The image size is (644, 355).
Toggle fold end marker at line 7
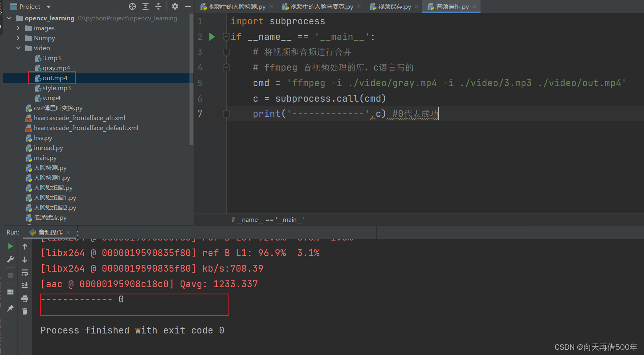click(226, 114)
